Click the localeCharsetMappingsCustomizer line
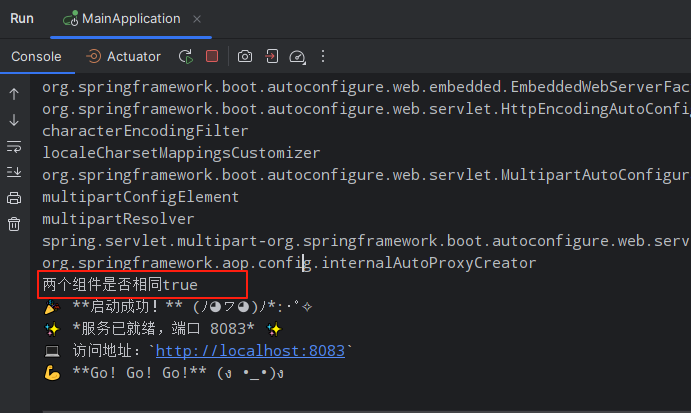Viewport: 691px width, 413px height. click(181, 153)
